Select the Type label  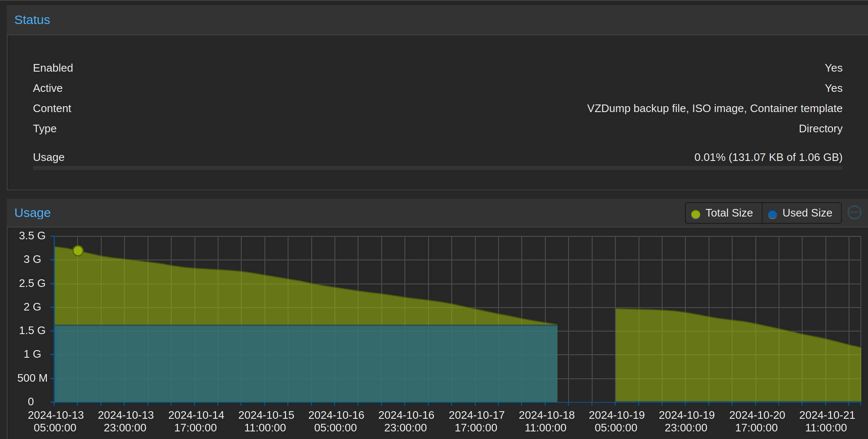click(45, 128)
